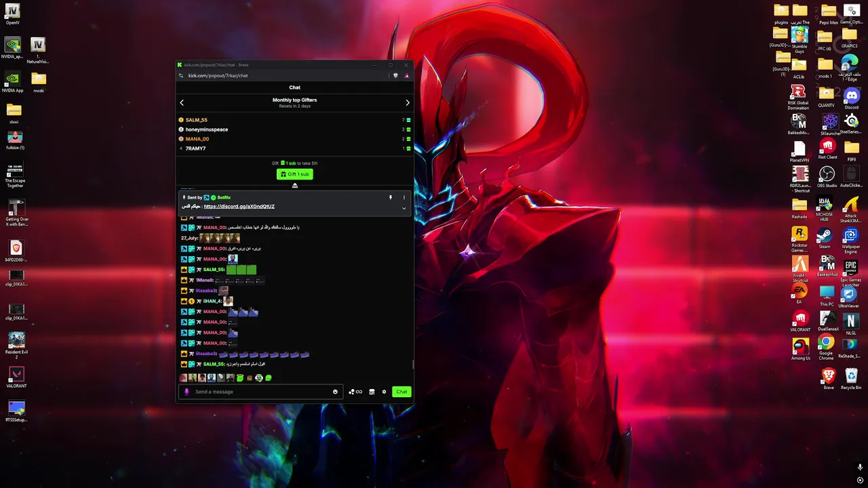Open SALM_55 in top gifters list
Screen dimensions: 868x488
(x=197, y=120)
